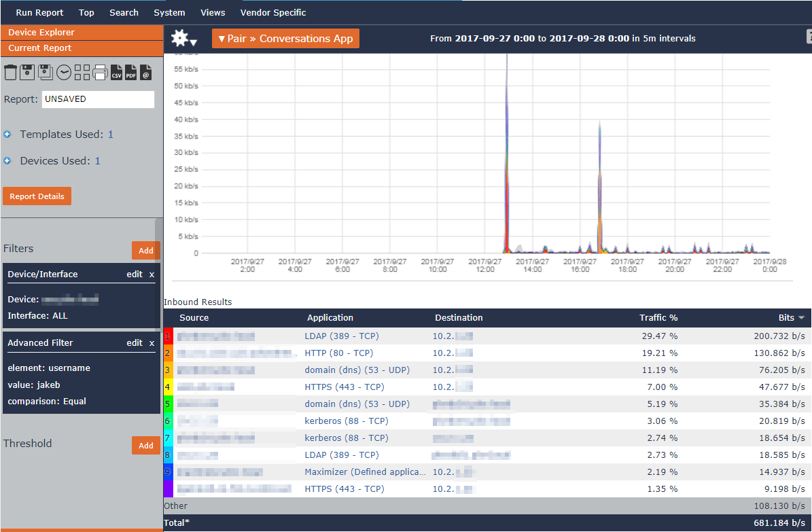Export the report as PDF
The image size is (812, 532).
pyautogui.click(x=130, y=72)
